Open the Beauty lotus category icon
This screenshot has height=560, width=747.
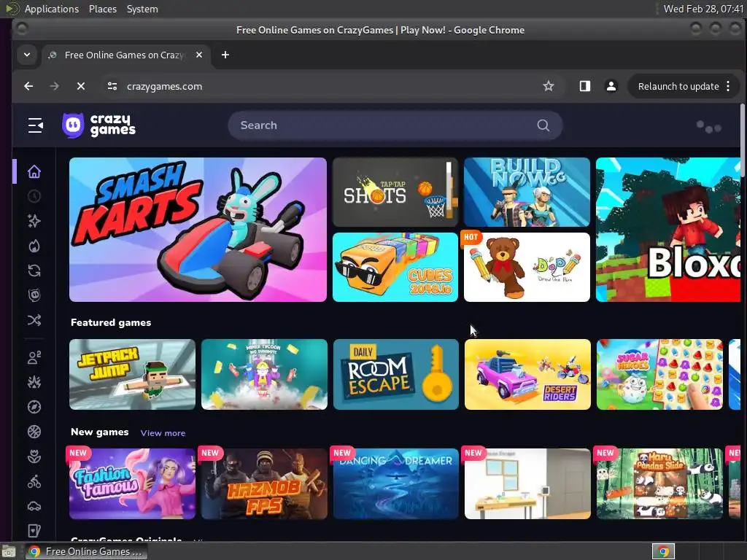click(x=34, y=456)
